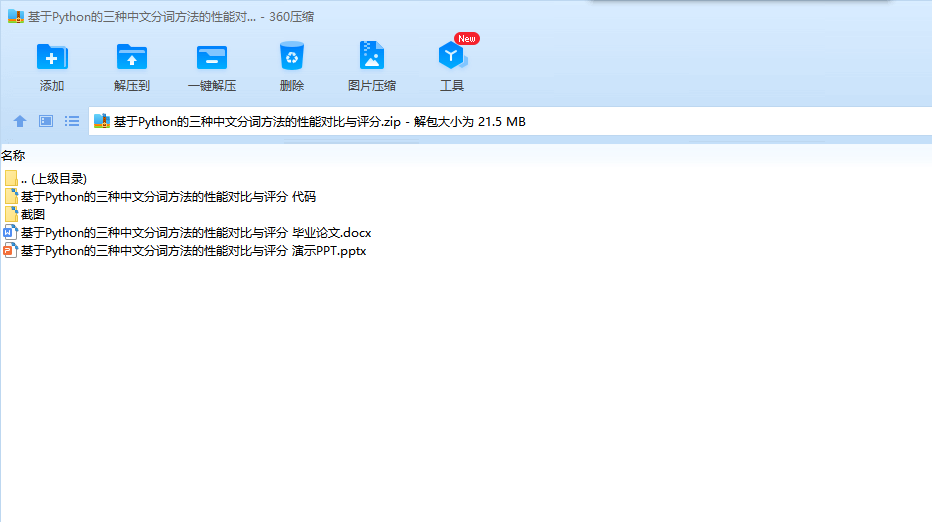Click the folder icon of 上级目录
This screenshot has height=522, width=932.
[x=10, y=178]
